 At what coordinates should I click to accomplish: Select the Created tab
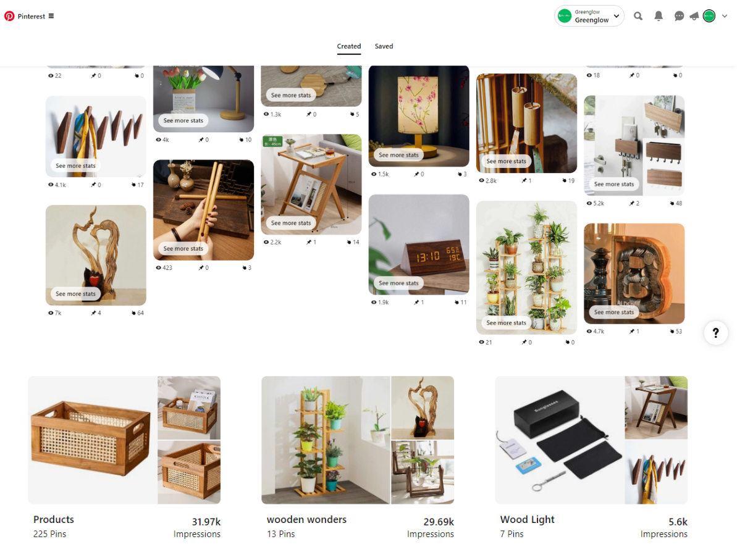point(349,46)
